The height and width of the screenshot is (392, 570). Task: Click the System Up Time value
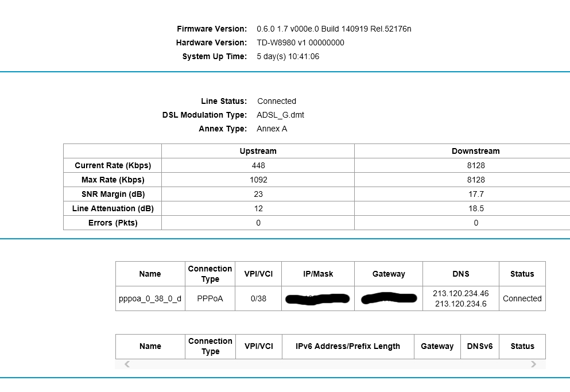(x=288, y=56)
